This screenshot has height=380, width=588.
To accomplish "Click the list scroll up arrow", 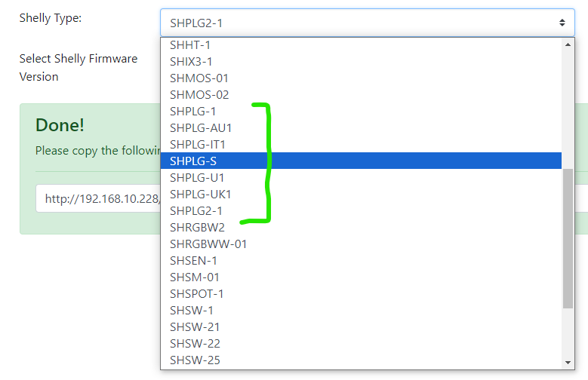I will pyautogui.click(x=568, y=44).
